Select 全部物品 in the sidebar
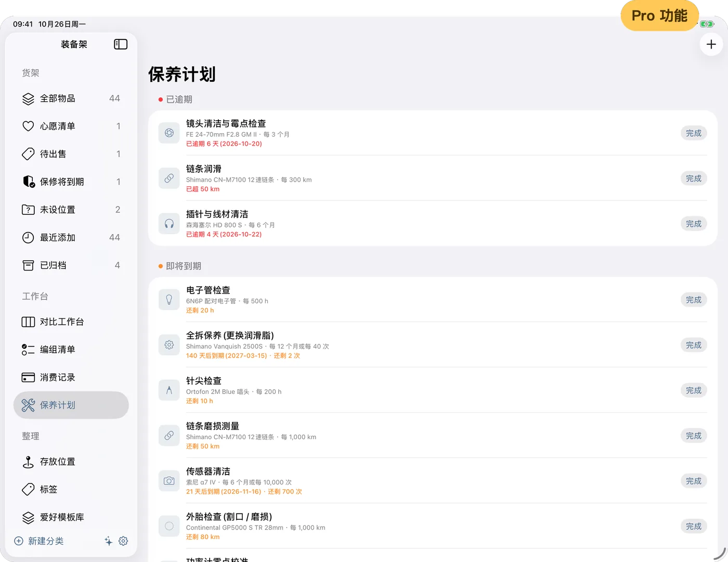This screenshot has width=728, height=562. 71,98
